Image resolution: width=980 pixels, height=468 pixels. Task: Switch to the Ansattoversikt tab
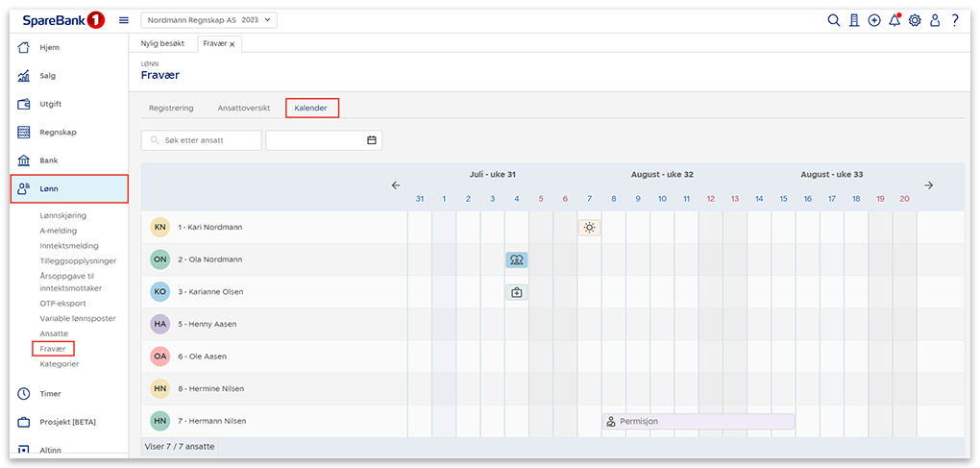pos(243,109)
